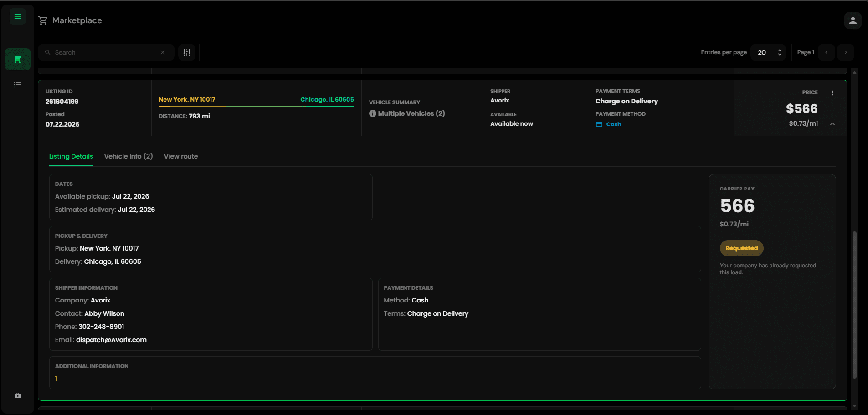The width and height of the screenshot is (868, 415).
Task: Go to the previous page arrow
Action: click(x=827, y=52)
